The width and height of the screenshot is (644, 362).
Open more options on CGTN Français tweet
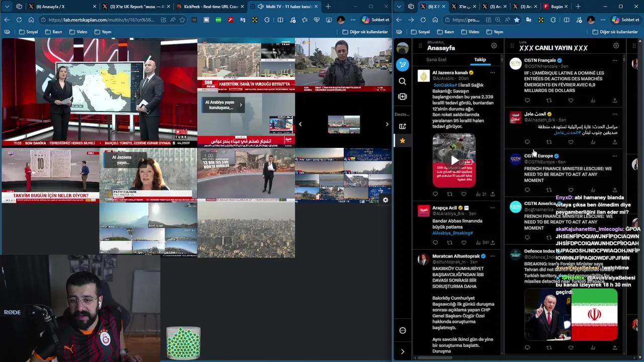click(614, 60)
